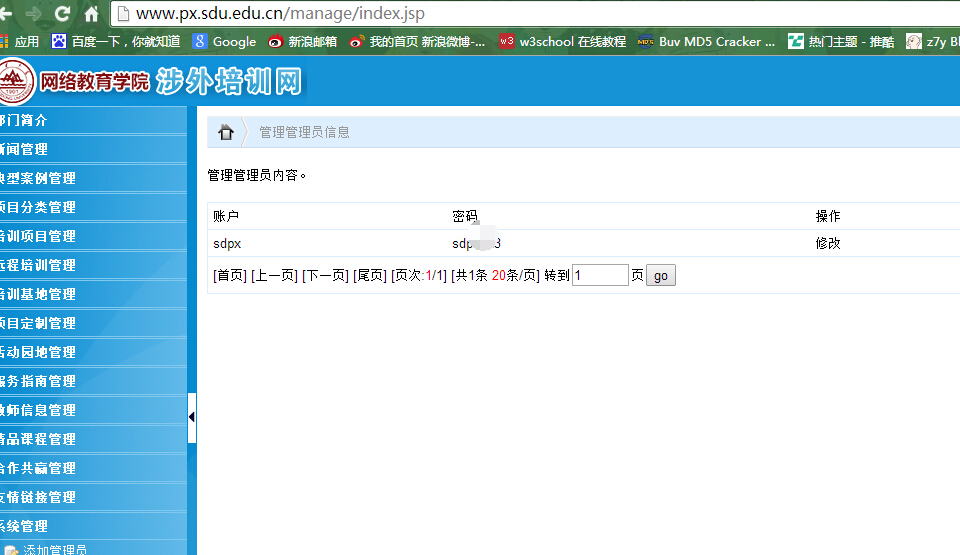This screenshot has width=960, height=555.
Task: Click the [页次:1/1] page indicator
Action: [419, 276]
